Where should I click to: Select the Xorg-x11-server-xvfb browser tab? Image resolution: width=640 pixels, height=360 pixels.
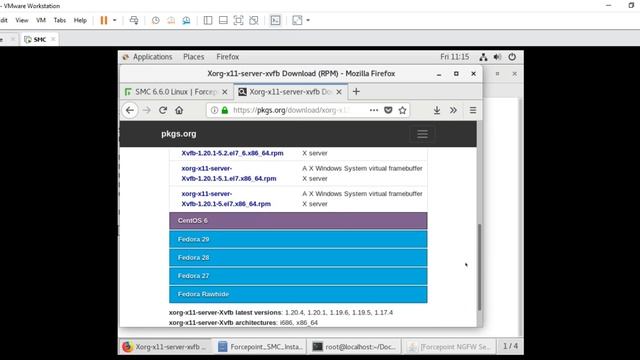[290, 92]
